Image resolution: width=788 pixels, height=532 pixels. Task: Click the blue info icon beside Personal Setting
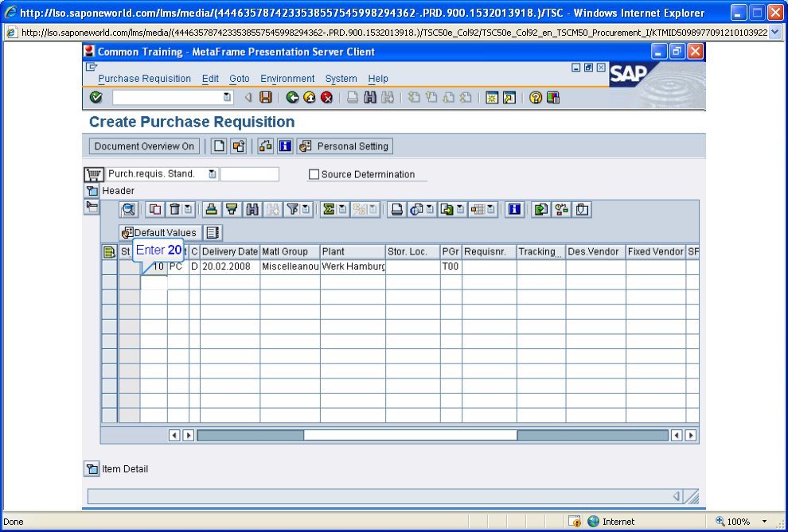(x=285, y=146)
